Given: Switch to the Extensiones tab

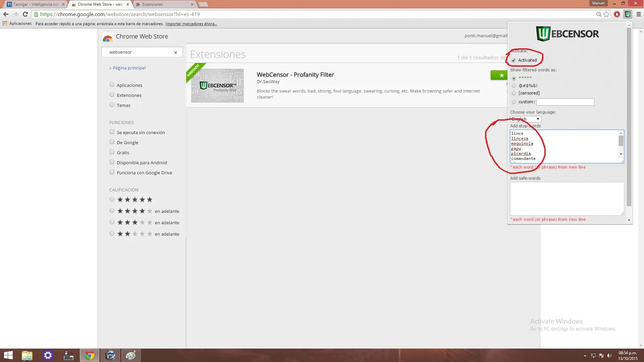Looking at the screenshot, I should click(x=164, y=4).
